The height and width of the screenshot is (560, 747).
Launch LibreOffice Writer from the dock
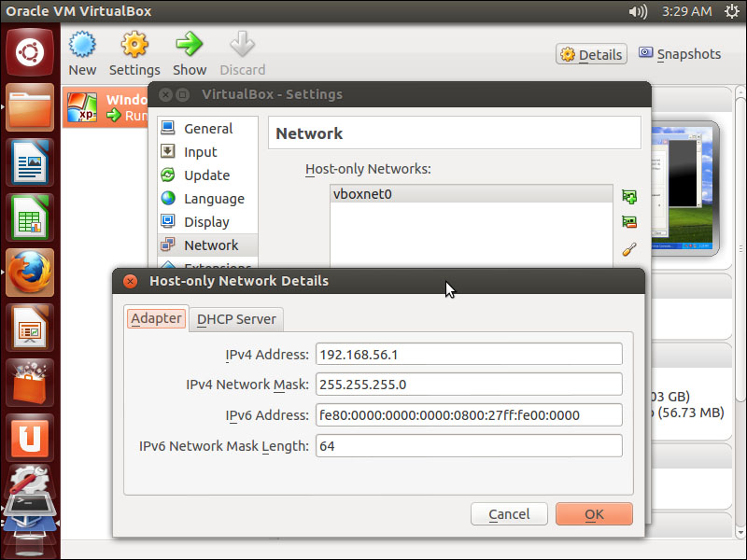pyautogui.click(x=30, y=162)
